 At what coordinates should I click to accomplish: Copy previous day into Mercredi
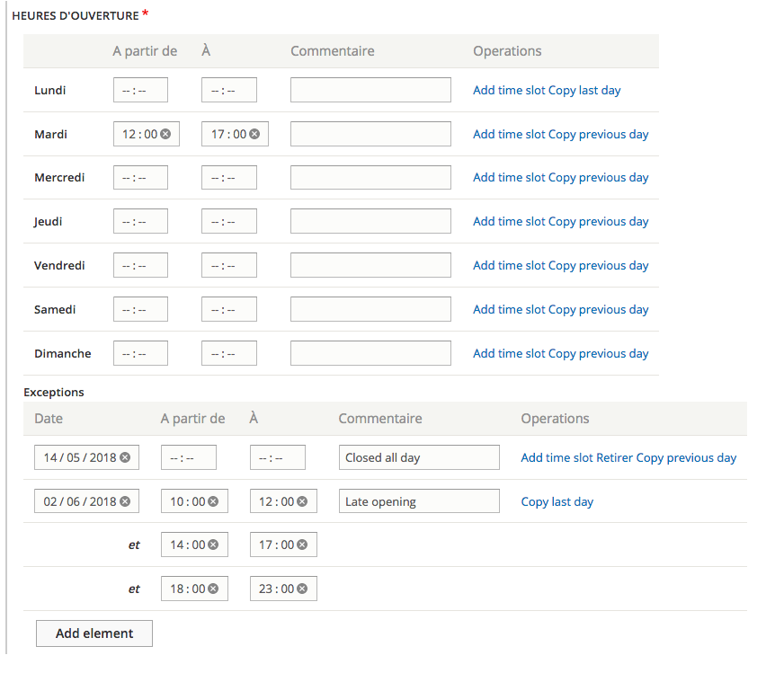click(x=599, y=178)
